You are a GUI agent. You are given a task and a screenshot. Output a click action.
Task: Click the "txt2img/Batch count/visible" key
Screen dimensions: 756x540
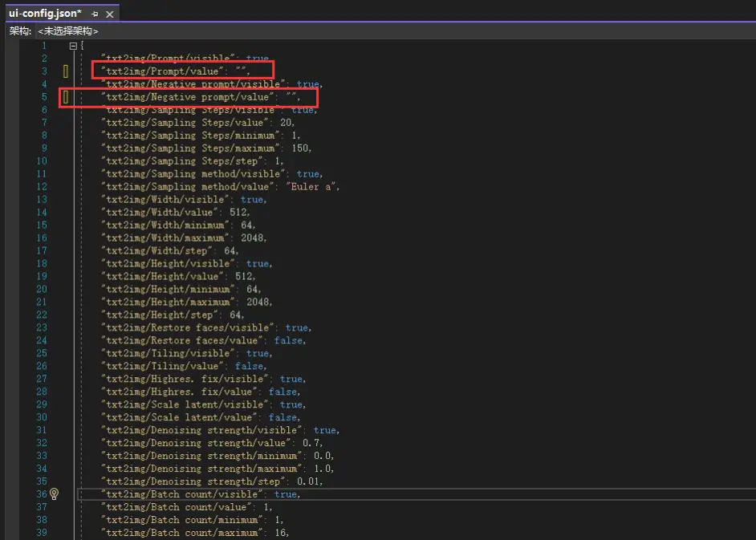tap(181, 493)
